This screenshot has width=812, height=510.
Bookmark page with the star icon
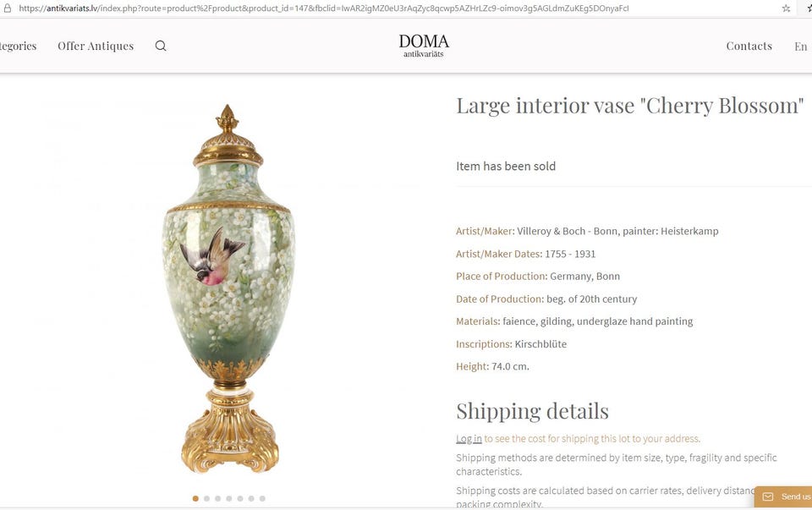click(786, 8)
